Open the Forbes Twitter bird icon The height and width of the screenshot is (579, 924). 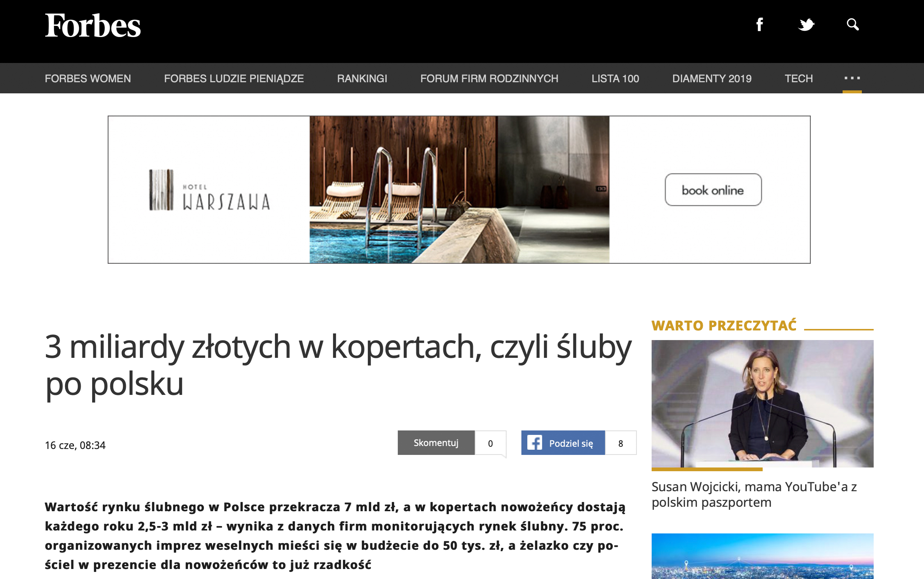(806, 24)
